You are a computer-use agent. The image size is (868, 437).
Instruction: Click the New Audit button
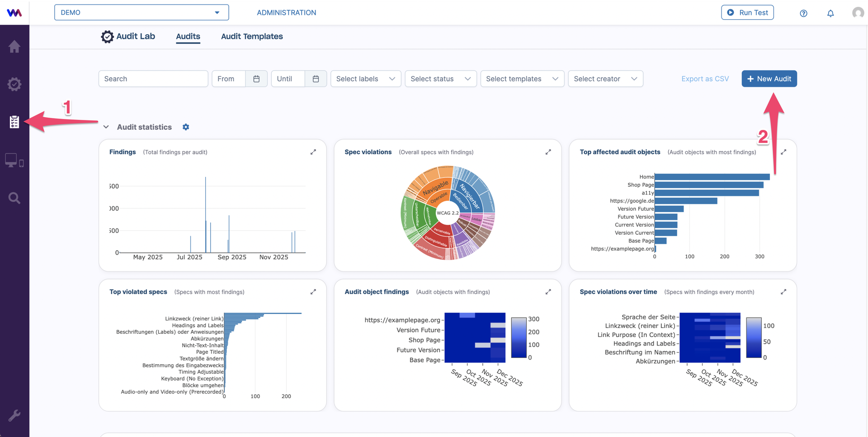[769, 79]
